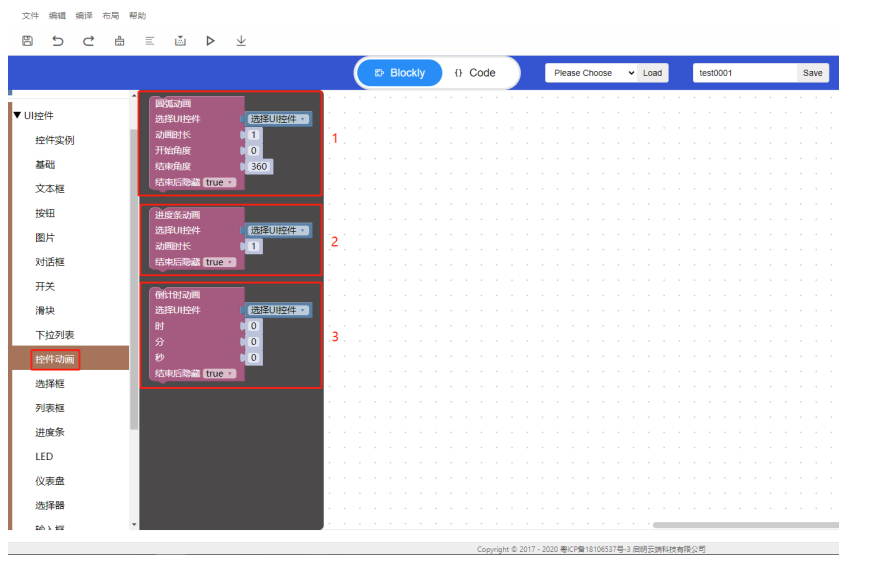This screenshot has width=887, height=568.
Task: Click the 圆弧动画 block title
Action: tap(173, 104)
